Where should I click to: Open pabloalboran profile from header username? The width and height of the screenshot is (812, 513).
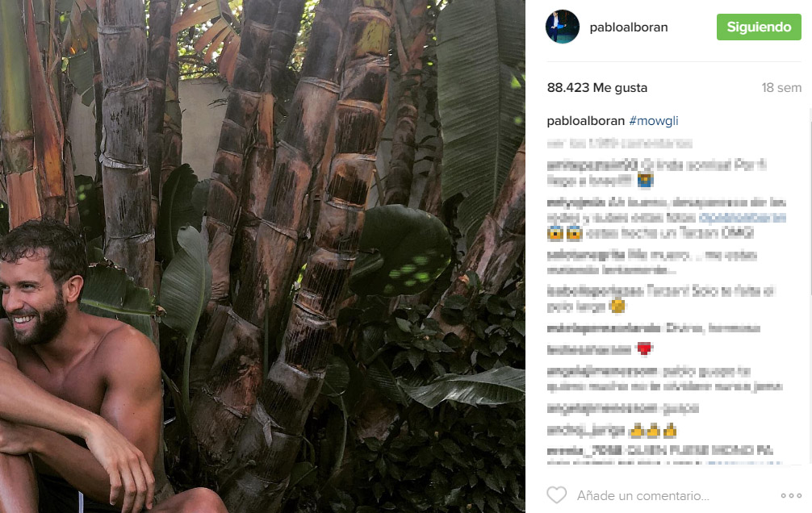pos(629,27)
